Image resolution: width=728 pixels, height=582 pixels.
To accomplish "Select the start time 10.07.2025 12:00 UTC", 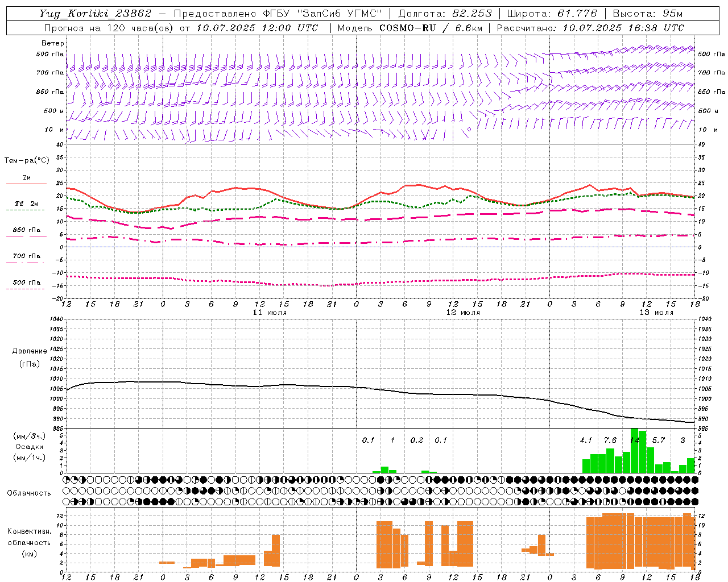I will click(257, 28).
